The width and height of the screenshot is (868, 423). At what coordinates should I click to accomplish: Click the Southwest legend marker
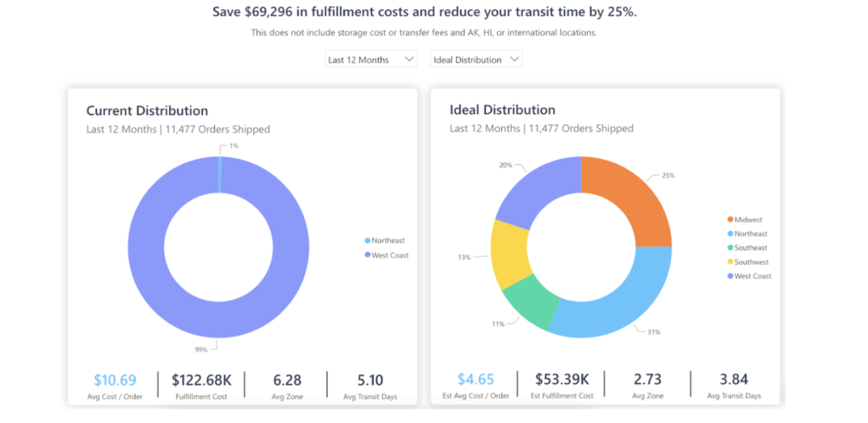[x=730, y=262]
